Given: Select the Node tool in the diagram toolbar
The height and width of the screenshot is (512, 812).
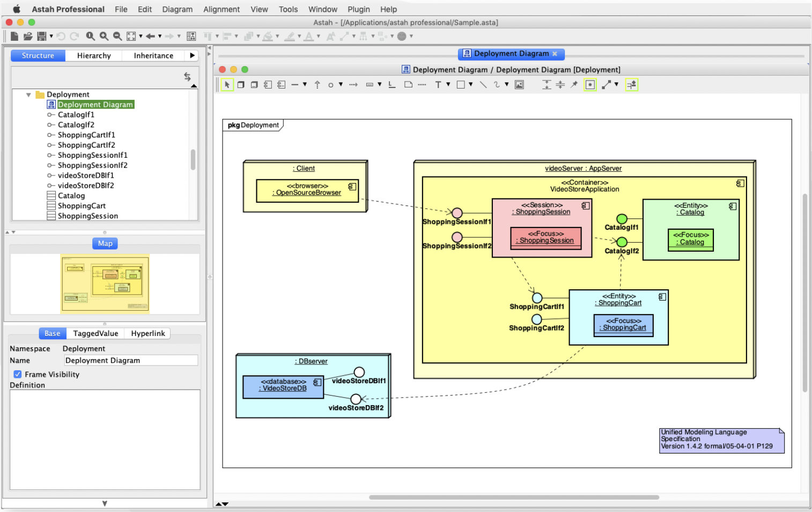Looking at the screenshot, I should [x=240, y=84].
